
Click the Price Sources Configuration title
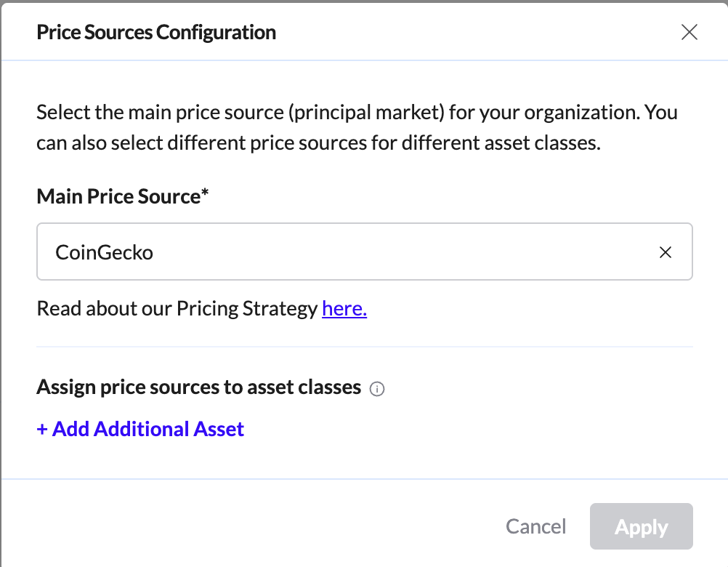tap(156, 32)
